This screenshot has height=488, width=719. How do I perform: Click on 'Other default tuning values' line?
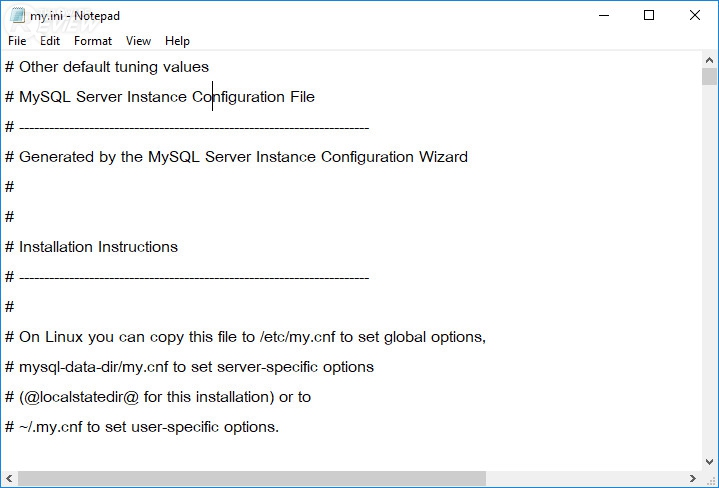(x=113, y=67)
